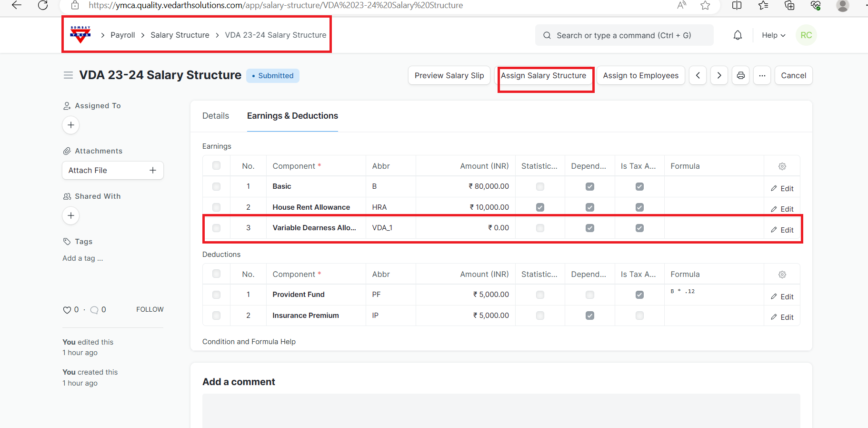Image resolution: width=868 pixels, height=428 pixels.
Task: Go to next document with right chevron
Action: (x=719, y=75)
